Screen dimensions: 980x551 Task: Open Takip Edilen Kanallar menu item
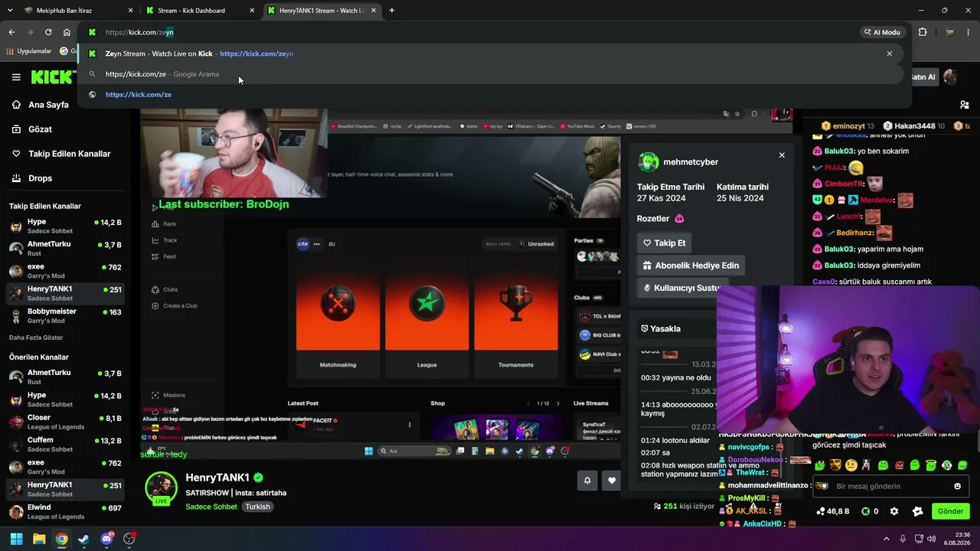pyautogui.click(x=61, y=154)
